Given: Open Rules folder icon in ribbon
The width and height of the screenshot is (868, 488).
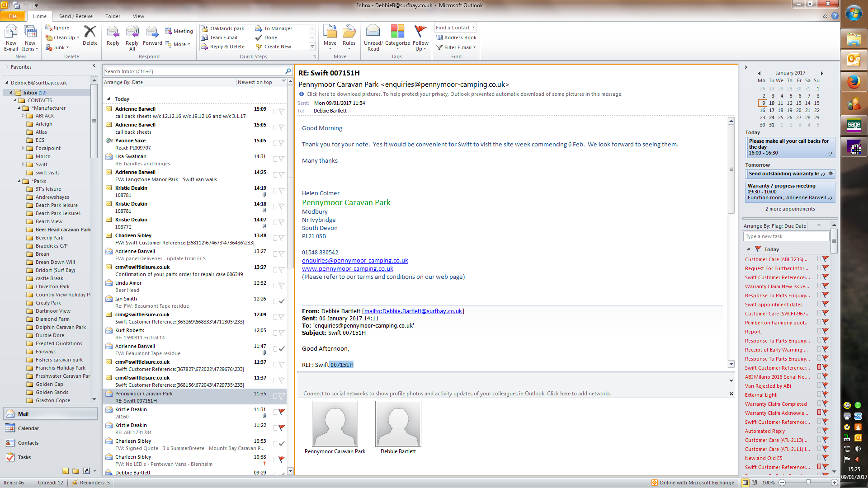Looking at the screenshot, I should pos(349,32).
